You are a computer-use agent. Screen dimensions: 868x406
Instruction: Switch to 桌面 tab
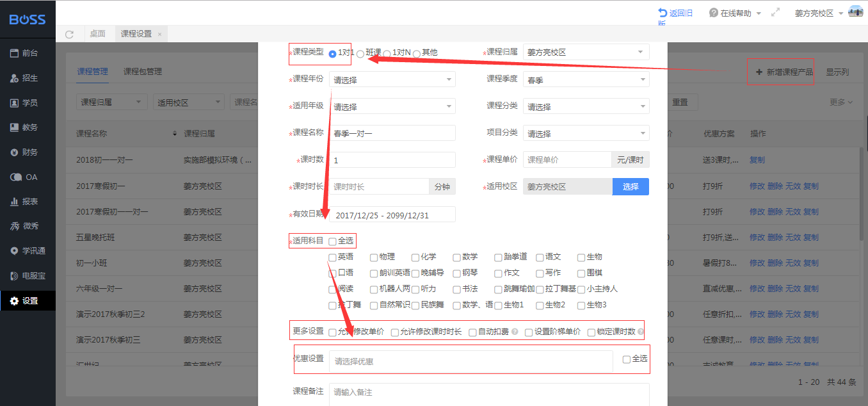pyautogui.click(x=98, y=34)
